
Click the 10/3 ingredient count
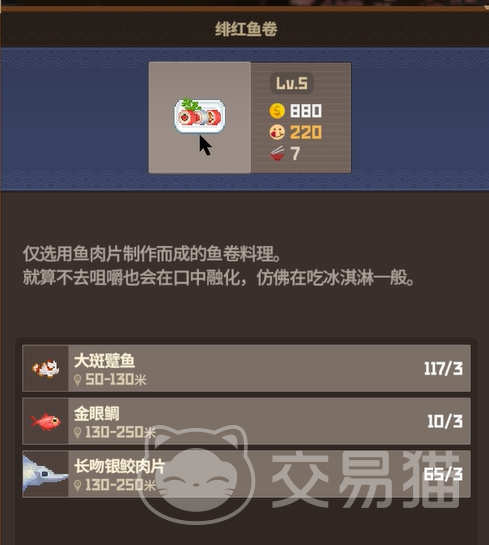tap(445, 422)
